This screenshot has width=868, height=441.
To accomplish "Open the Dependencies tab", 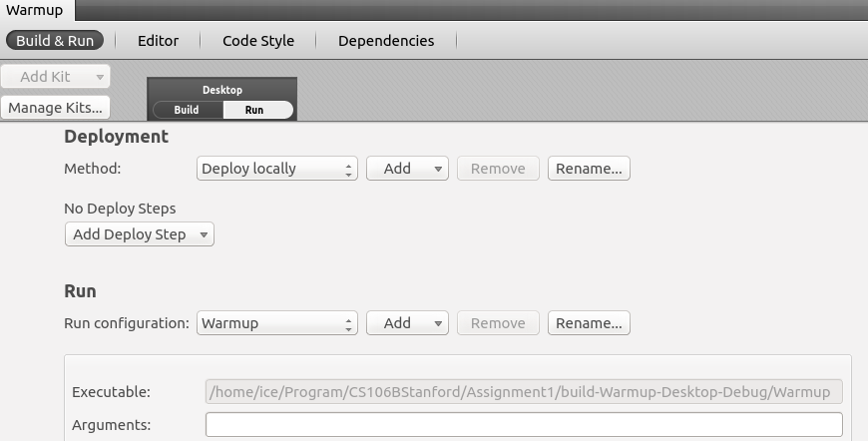I will pyautogui.click(x=386, y=40).
